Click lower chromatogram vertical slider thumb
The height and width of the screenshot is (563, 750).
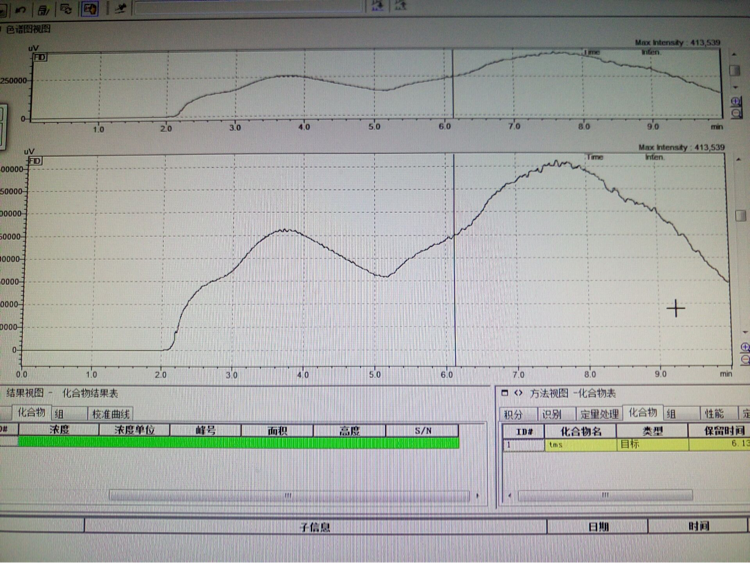(740, 215)
